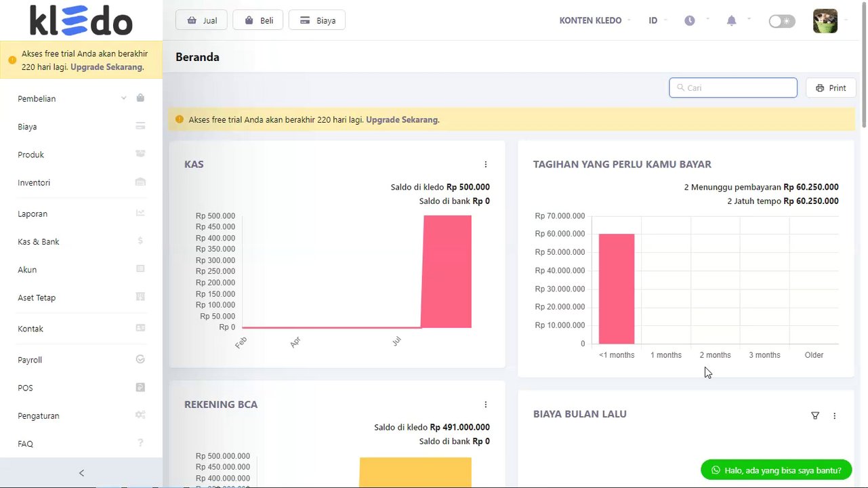Click the Beranda page title
This screenshot has height=488, width=868.
point(197,57)
